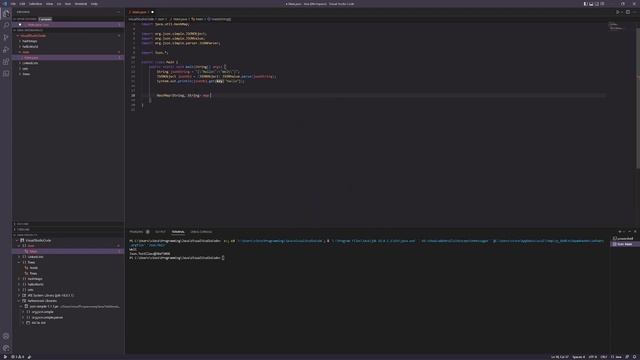Click the VS Code logo in title bar
This screenshot has width=640, height=360.
(x=5, y=4)
